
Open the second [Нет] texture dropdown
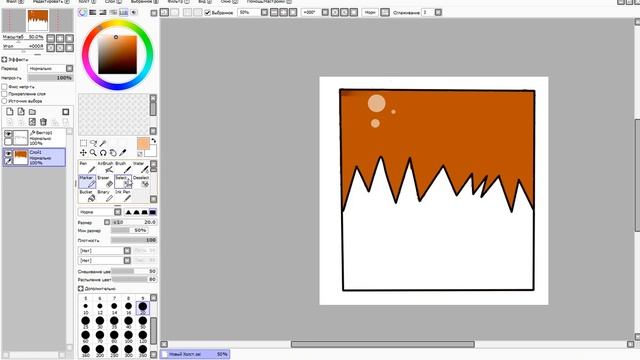coord(104,260)
